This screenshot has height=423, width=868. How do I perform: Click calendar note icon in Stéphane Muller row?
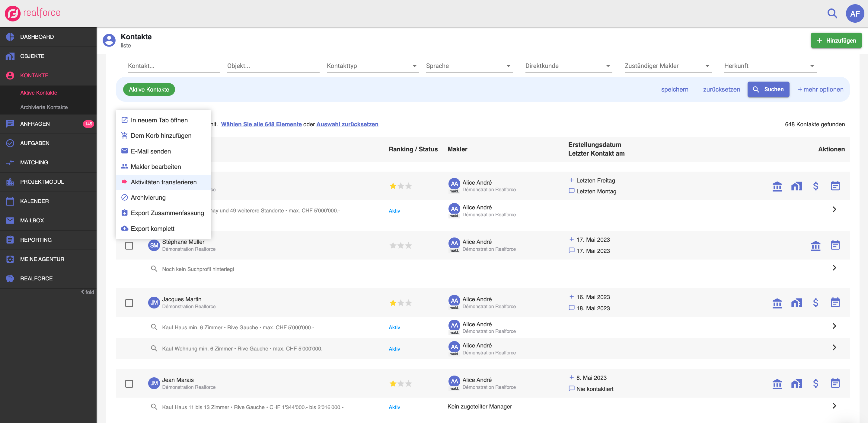click(x=835, y=245)
